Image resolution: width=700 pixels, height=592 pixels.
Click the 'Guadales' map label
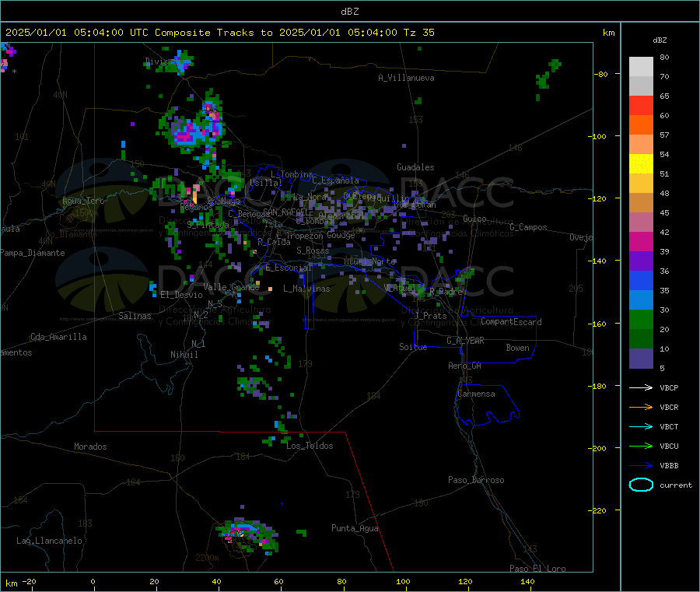click(x=415, y=167)
